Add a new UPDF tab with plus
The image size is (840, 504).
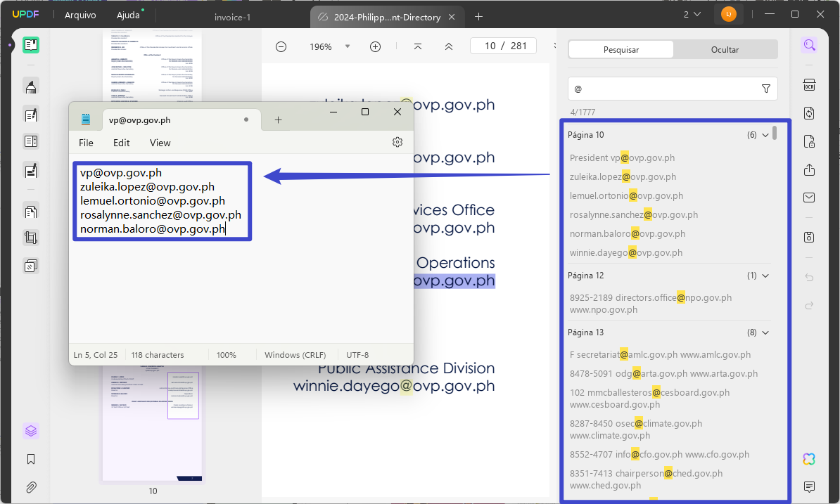point(478,17)
